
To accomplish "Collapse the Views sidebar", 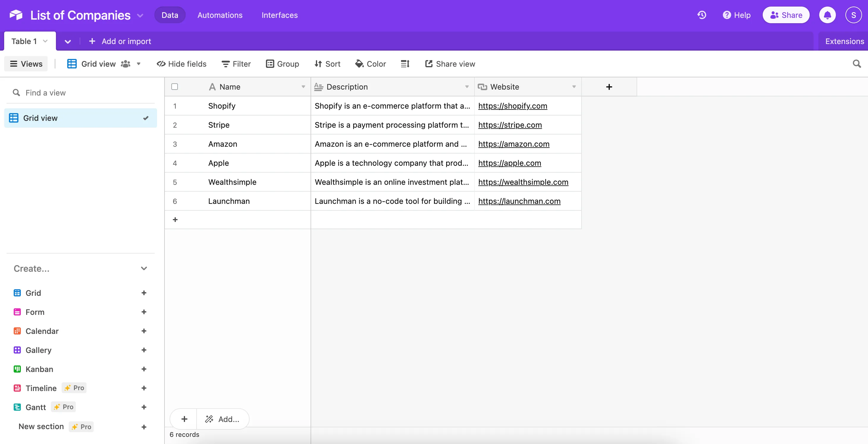I will 26,64.
